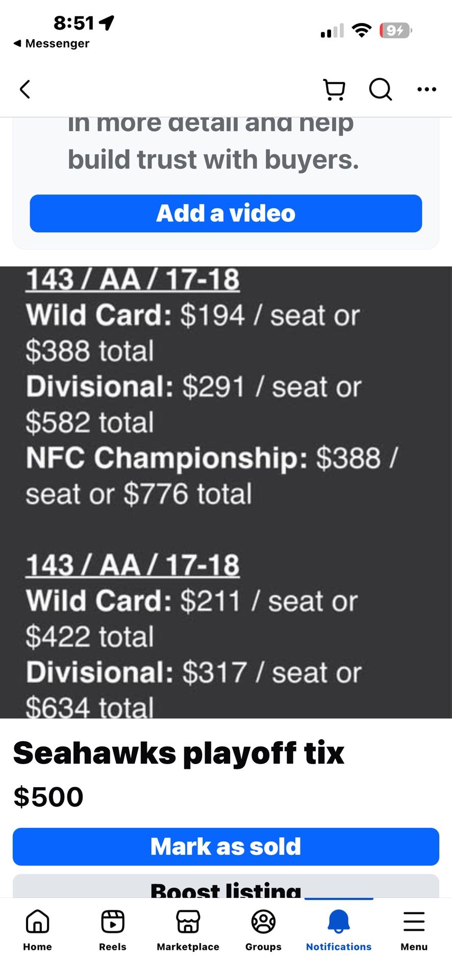Tap the Add a video button
This screenshot has height=980, width=452.
(x=226, y=213)
